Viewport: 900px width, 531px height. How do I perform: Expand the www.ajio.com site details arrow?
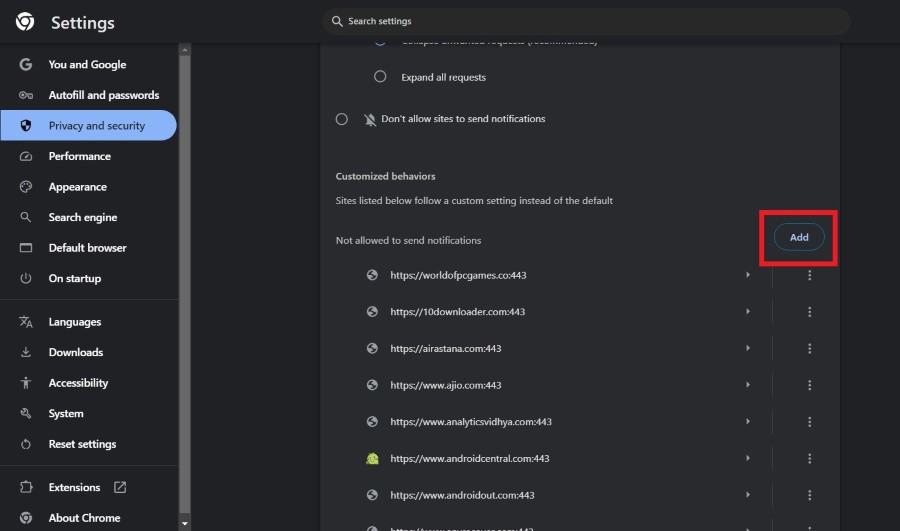(748, 385)
